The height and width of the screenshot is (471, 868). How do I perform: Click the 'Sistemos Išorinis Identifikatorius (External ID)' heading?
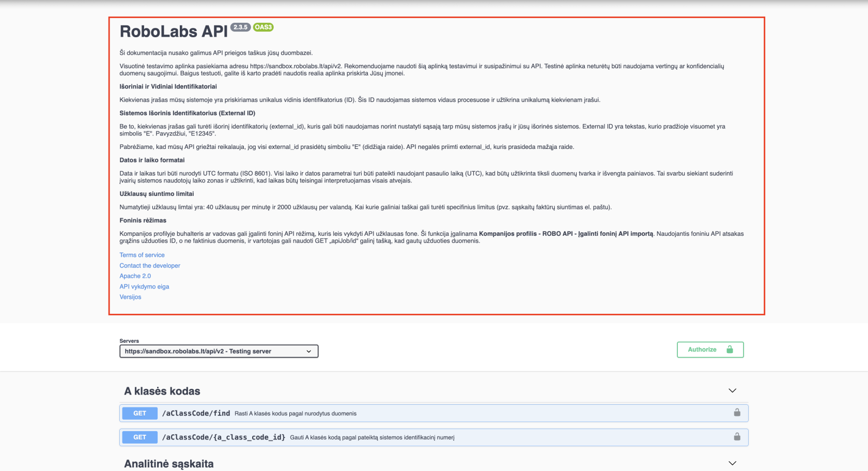(x=188, y=113)
